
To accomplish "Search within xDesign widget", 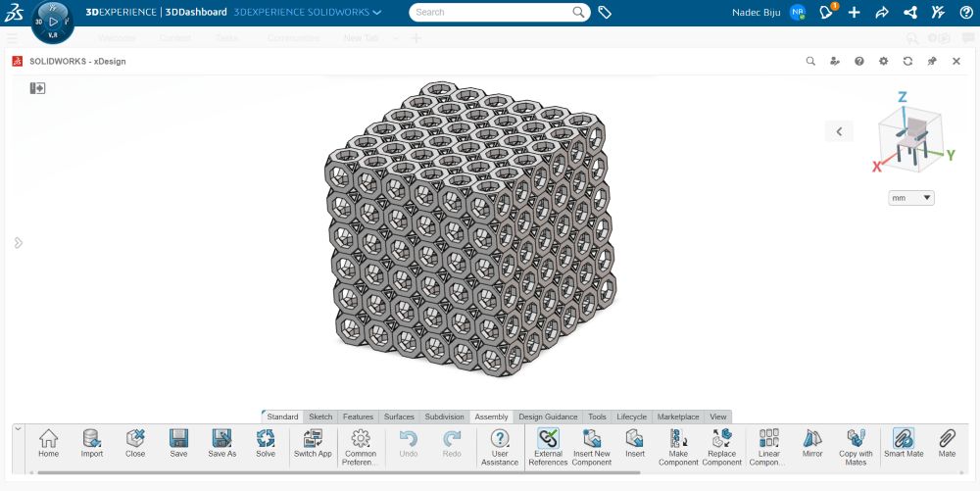I will pos(810,61).
